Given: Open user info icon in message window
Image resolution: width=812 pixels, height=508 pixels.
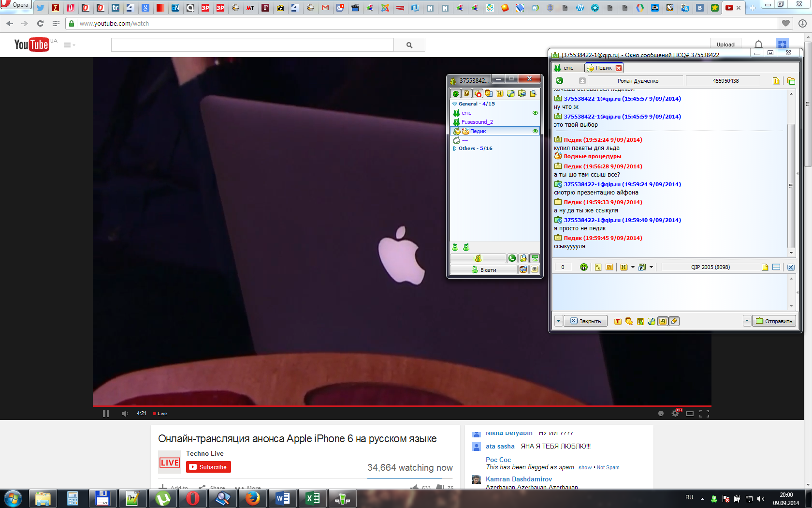Looking at the screenshot, I should 776,81.
